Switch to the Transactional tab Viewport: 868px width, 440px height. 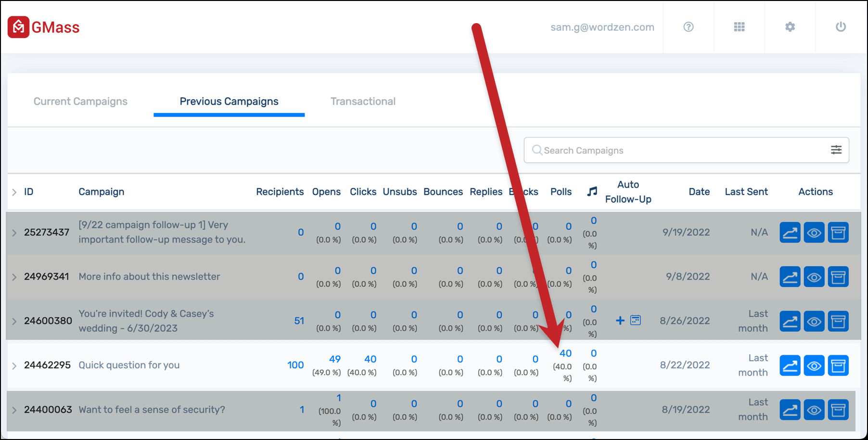pyautogui.click(x=363, y=102)
